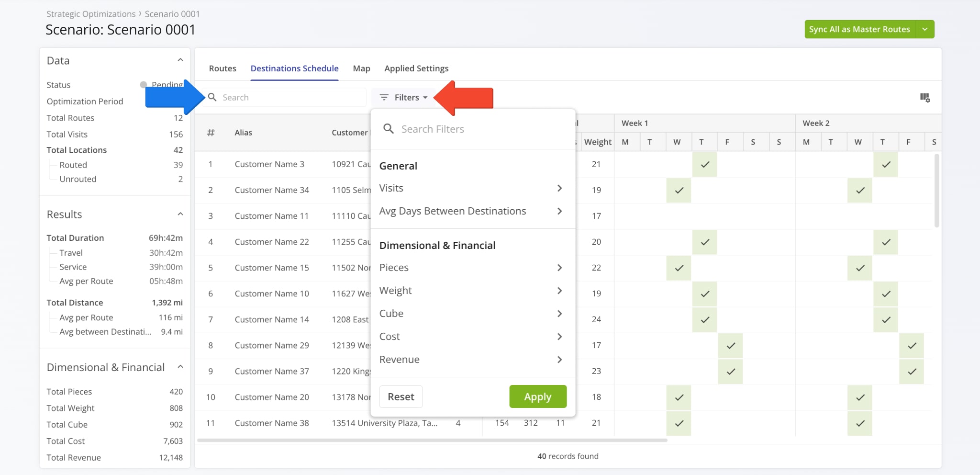This screenshot has width=980, height=475.
Task: Open the Sync All as Master Routes dropdown arrow
Action: (x=924, y=29)
